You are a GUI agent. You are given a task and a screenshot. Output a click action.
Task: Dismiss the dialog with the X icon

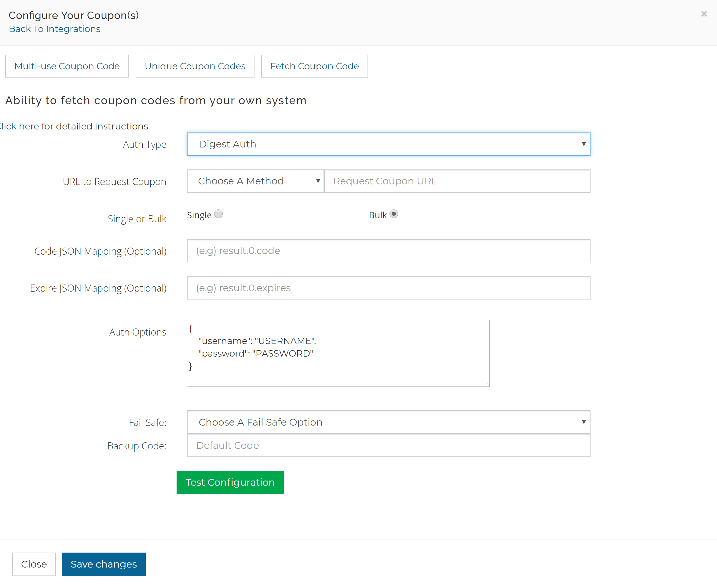[704, 14]
